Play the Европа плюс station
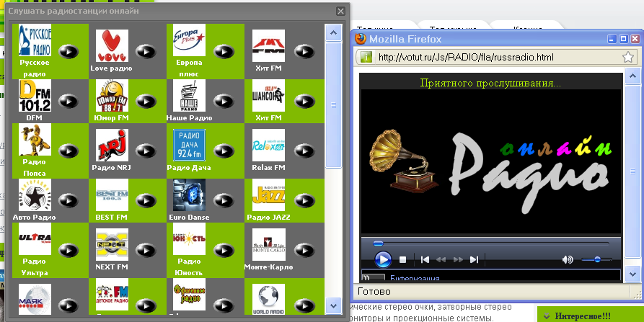 pos(224,51)
